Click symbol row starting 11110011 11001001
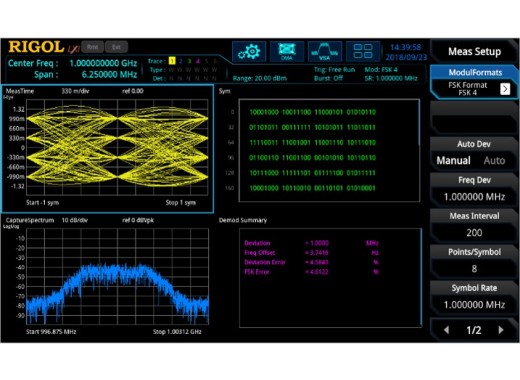 tap(313, 143)
